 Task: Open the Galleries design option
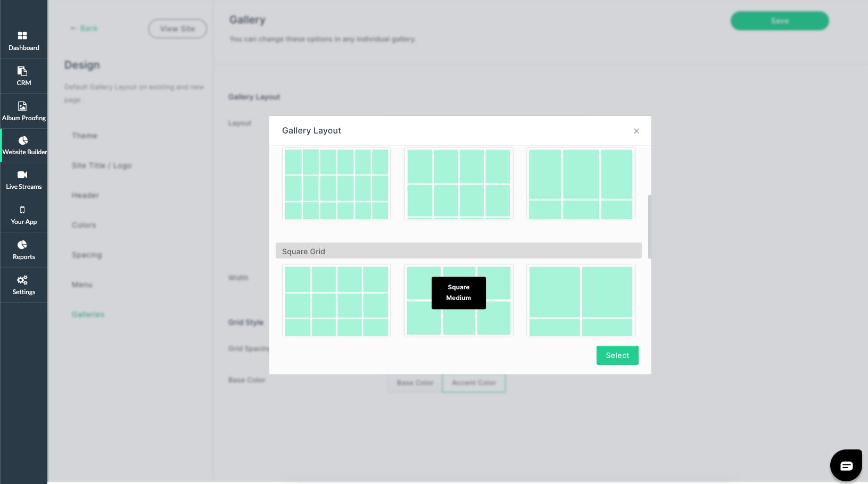[x=88, y=314]
